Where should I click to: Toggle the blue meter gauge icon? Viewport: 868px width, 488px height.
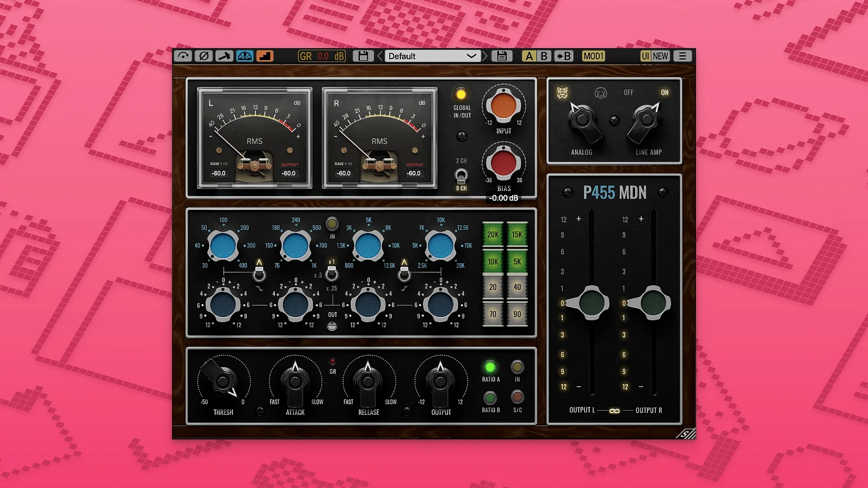(245, 56)
